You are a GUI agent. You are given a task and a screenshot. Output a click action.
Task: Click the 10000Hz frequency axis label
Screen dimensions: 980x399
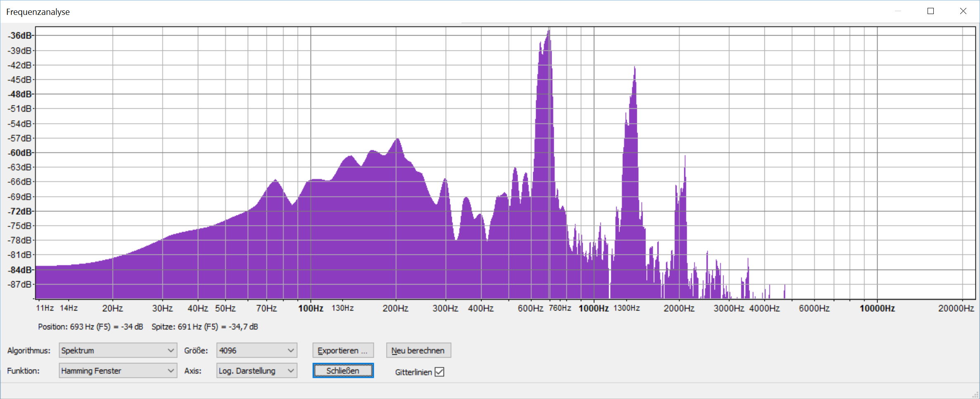[877, 308]
